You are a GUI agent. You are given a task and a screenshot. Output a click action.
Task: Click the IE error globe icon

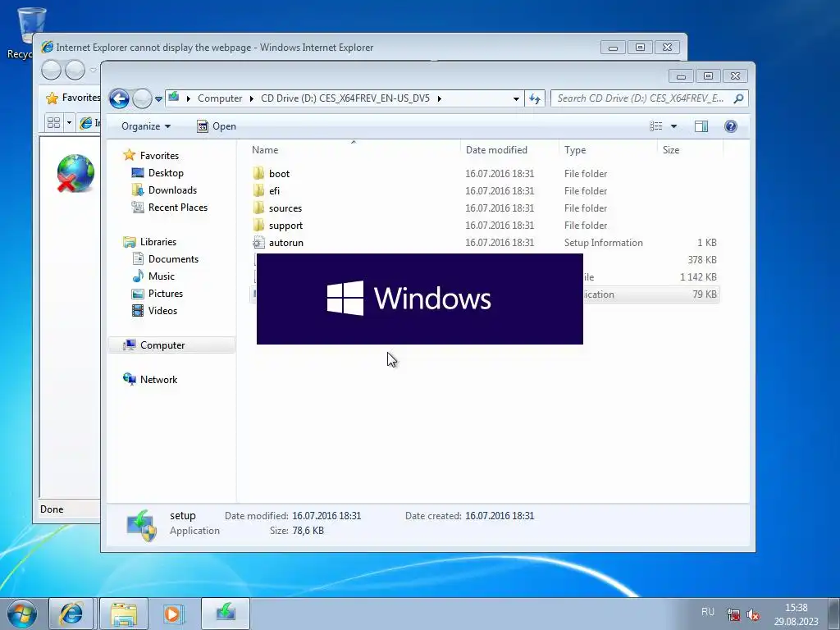coord(75,173)
